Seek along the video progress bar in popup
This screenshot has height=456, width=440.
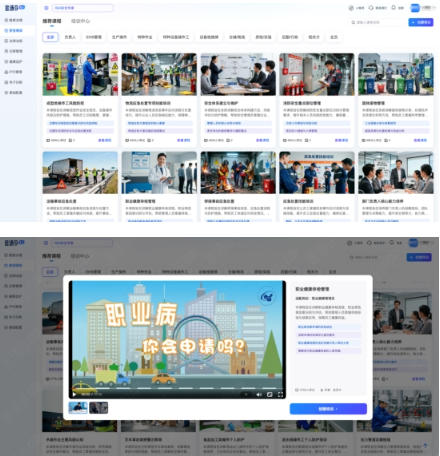click(x=177, y=389)
